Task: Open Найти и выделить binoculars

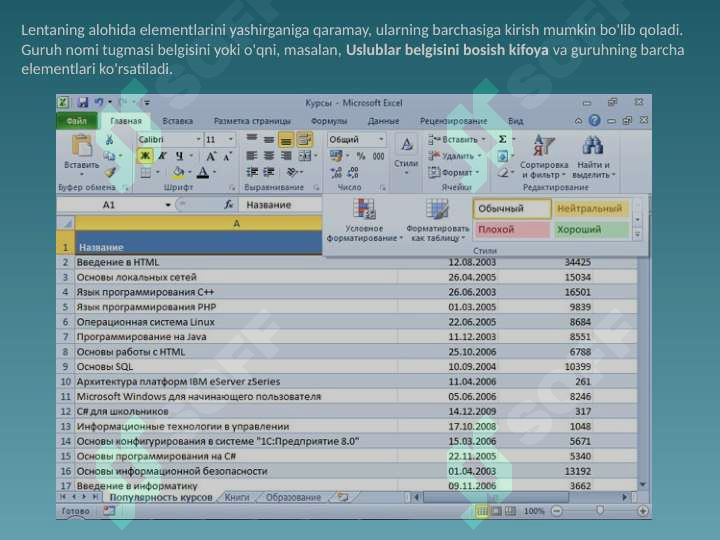Action: [x=593, y=157]
